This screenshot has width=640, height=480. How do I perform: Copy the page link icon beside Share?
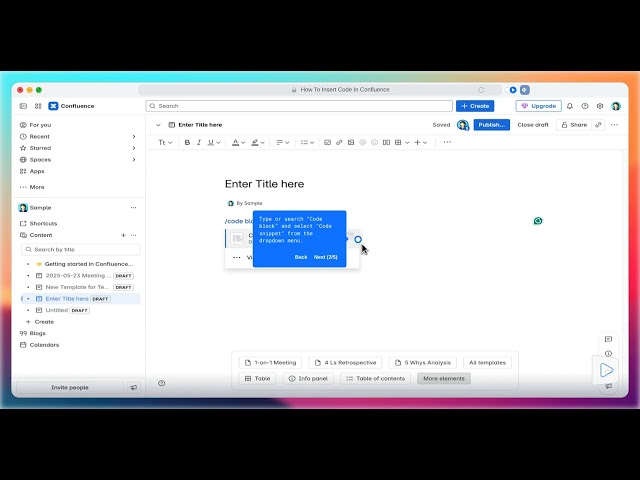598,125
